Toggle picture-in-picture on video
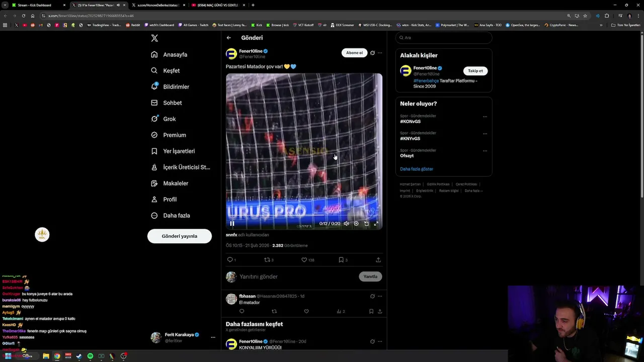644x362 pixels. tap(366, 224)
